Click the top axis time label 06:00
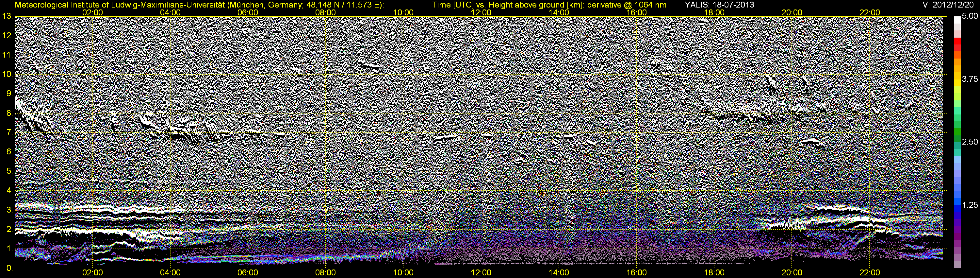The height and width of the screenshot is (278, 980). tap(248, 12)
